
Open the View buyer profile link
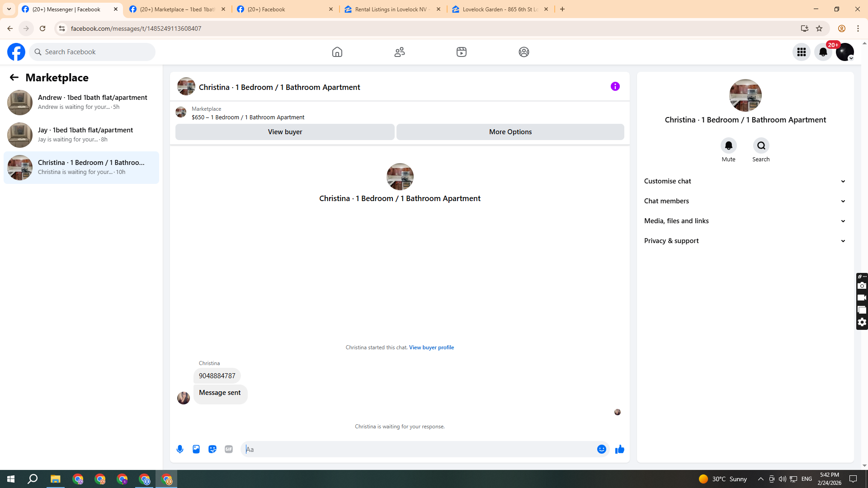coord(431,347)
